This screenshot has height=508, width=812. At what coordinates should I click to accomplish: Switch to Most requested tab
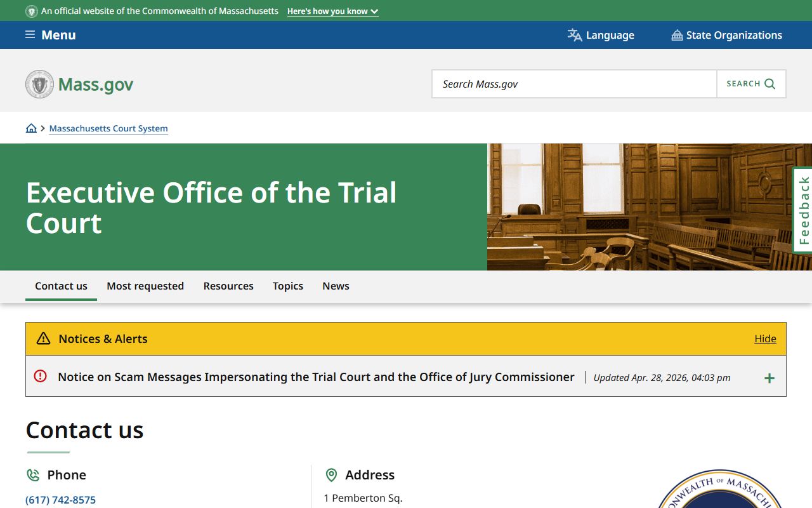pos(145,286)
